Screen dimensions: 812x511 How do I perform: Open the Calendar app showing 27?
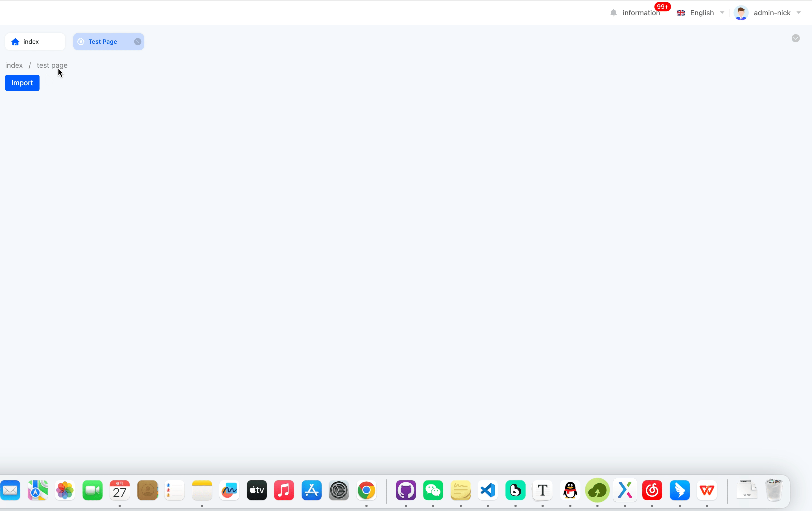(x=120, y=490)
